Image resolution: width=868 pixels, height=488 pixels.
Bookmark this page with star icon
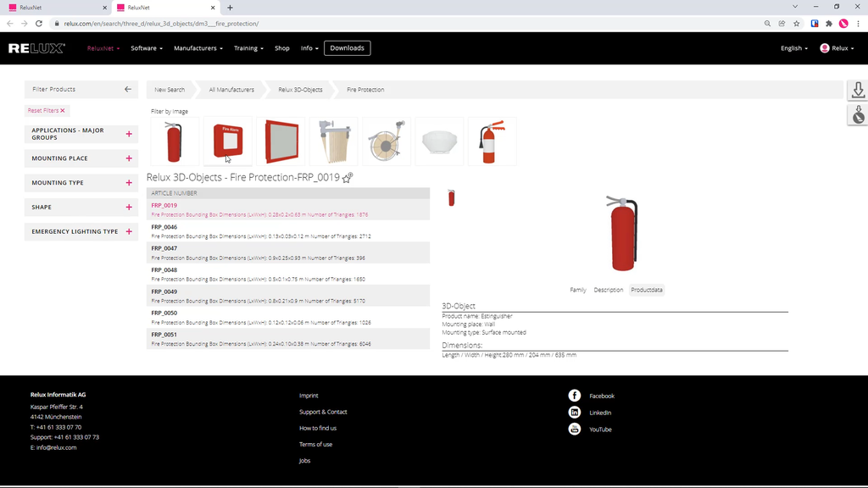tap(797, 24)
